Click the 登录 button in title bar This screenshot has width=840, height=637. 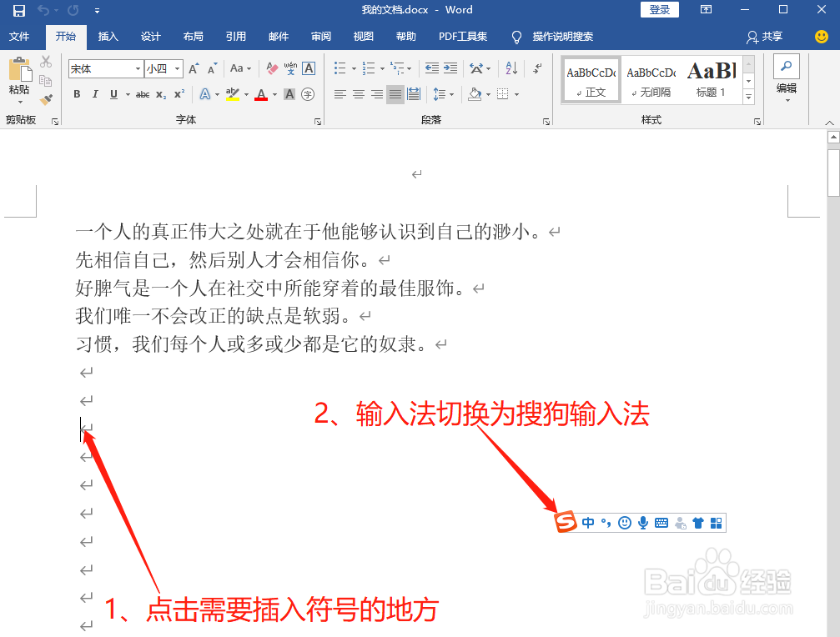tap(658, 9)
